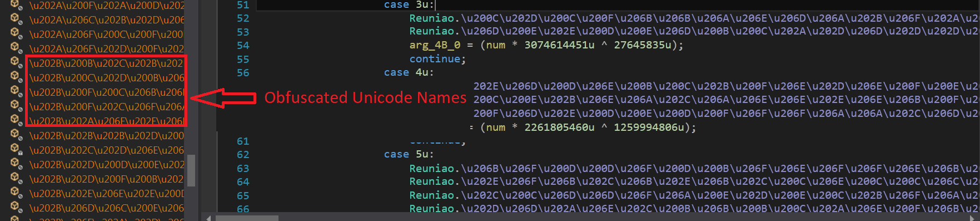
Task: Click 'Reuniao.\u202C\u200C' call on line 65
Action: click(x=694, y=195)
